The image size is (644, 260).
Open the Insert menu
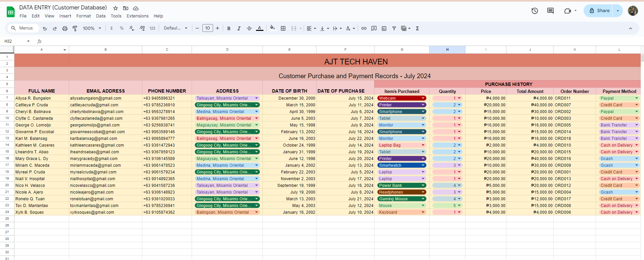[65, 16]
